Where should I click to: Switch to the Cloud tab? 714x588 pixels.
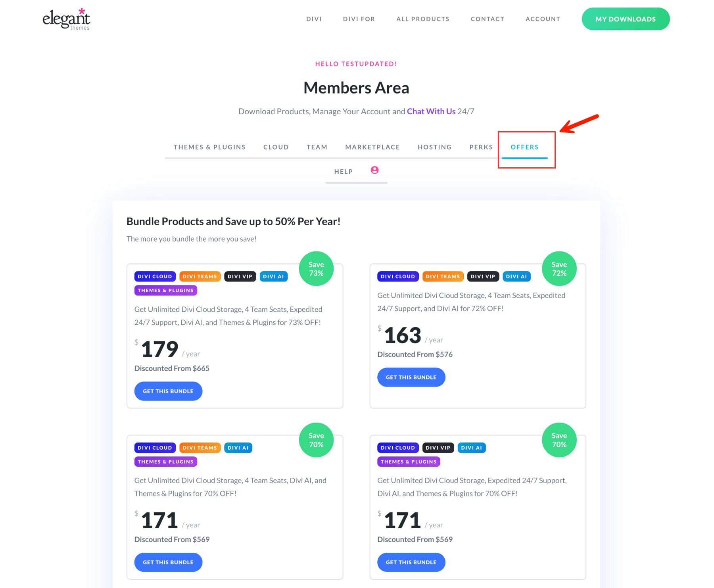point(276,147)
